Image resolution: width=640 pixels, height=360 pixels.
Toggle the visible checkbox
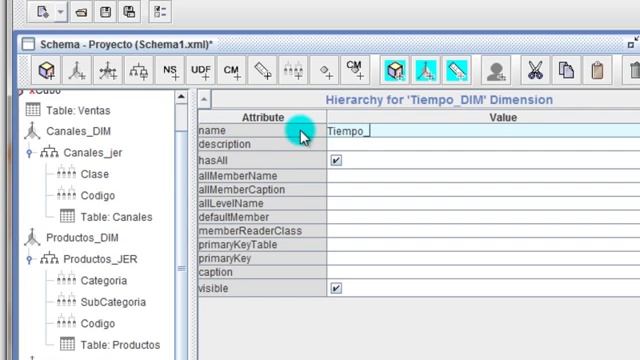pyautogui.click(x=336, y=288)
